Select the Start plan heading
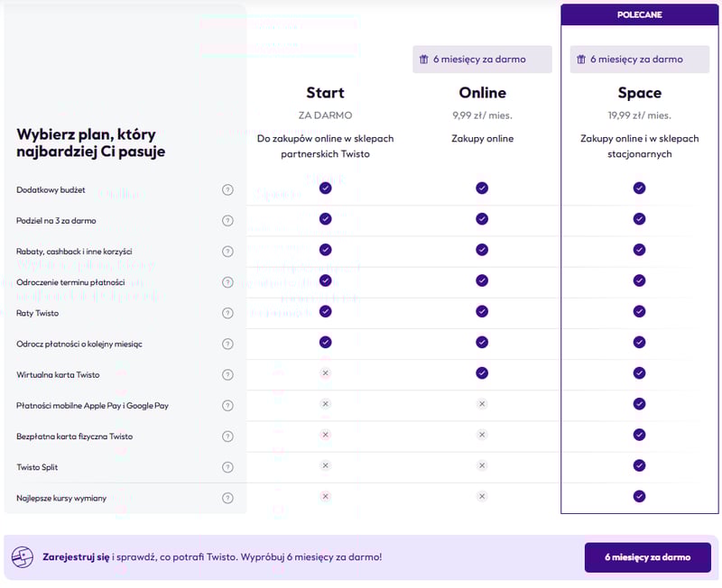The width and height of the screenshot is (722, 588). click(x=325, y=93)
